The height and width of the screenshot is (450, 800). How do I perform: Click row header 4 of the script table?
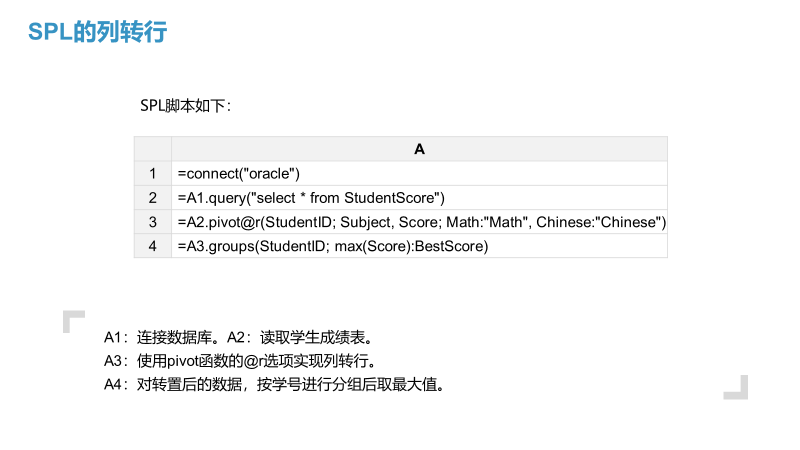tap(152, 245)
